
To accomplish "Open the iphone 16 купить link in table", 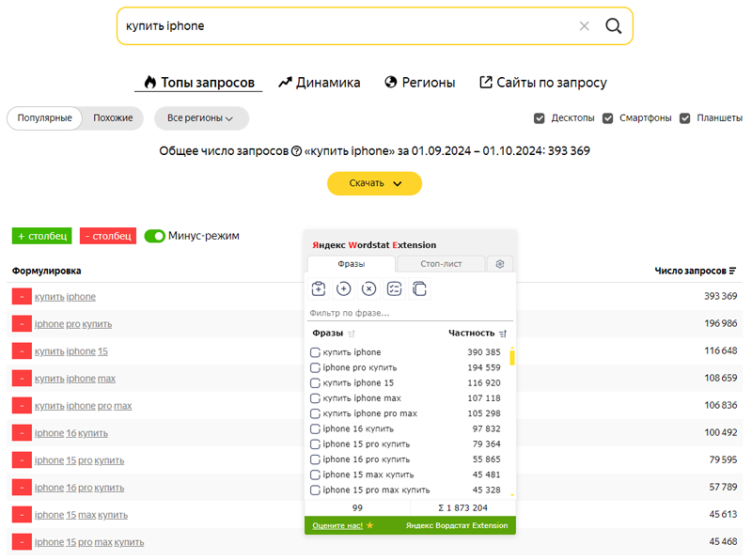I will coord(71,433).
